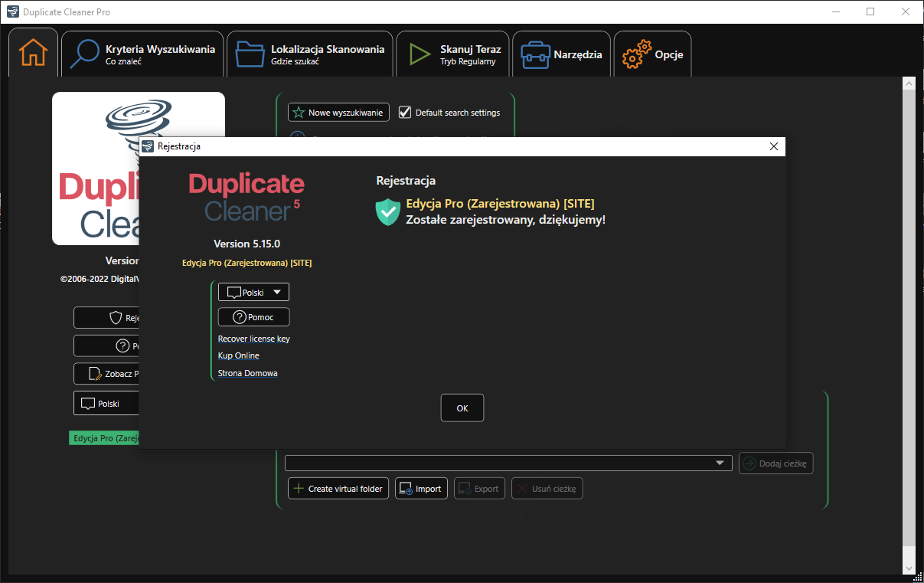Viewport: 924px width, 583px height.
Task: Click the Zobacz button with document icon
Action: tap(107, 374)
